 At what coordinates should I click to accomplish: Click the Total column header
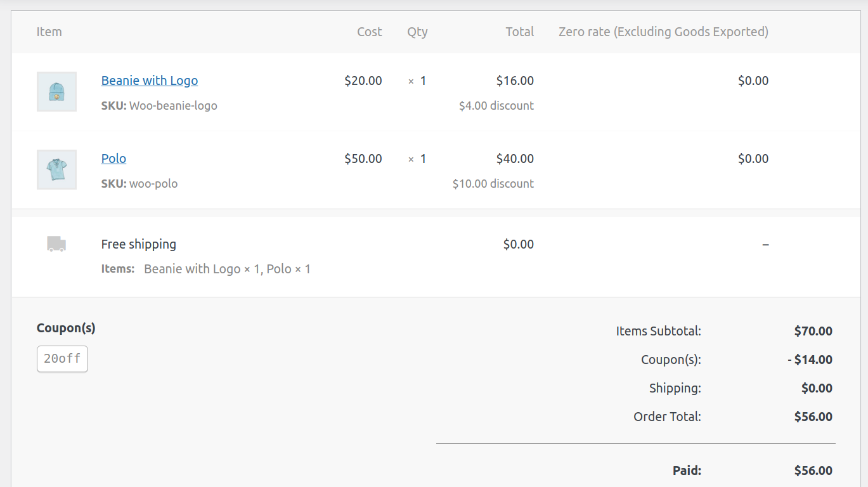(519, 32)
